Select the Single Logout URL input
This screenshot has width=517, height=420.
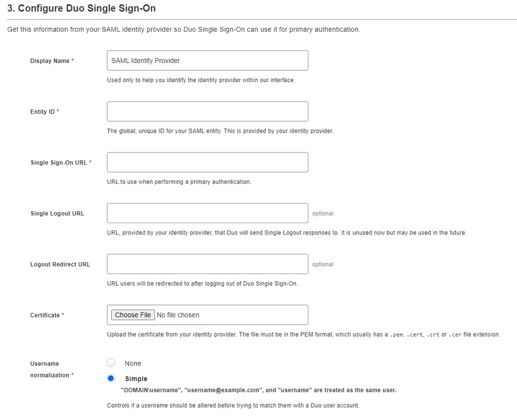207,213
